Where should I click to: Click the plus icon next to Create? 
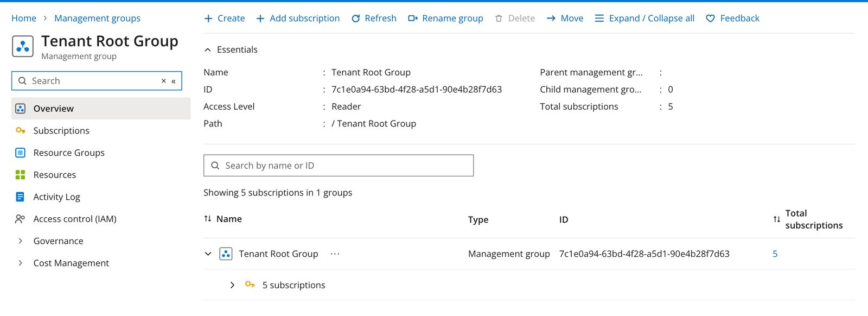tap(208, 18)
